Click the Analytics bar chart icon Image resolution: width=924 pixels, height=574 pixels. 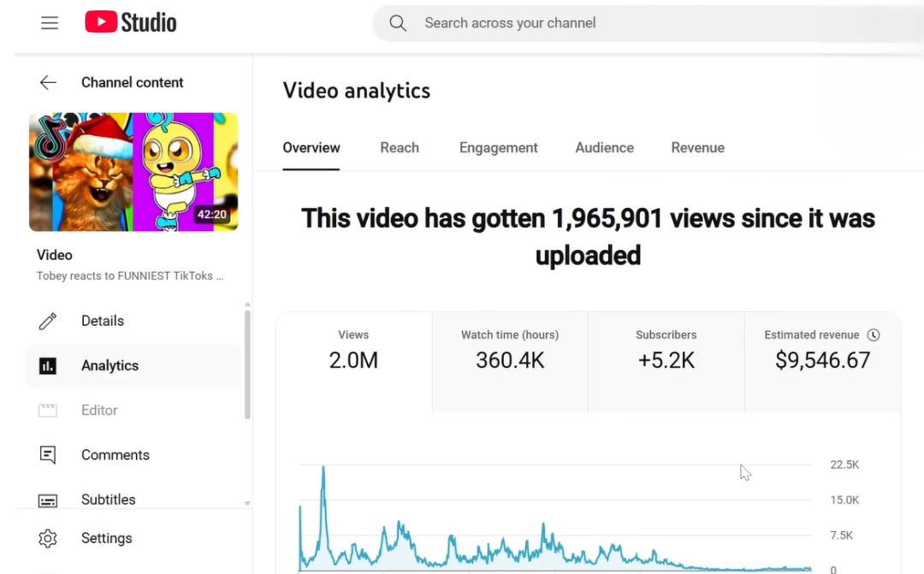pyautogui.click(x=48, y=366)
